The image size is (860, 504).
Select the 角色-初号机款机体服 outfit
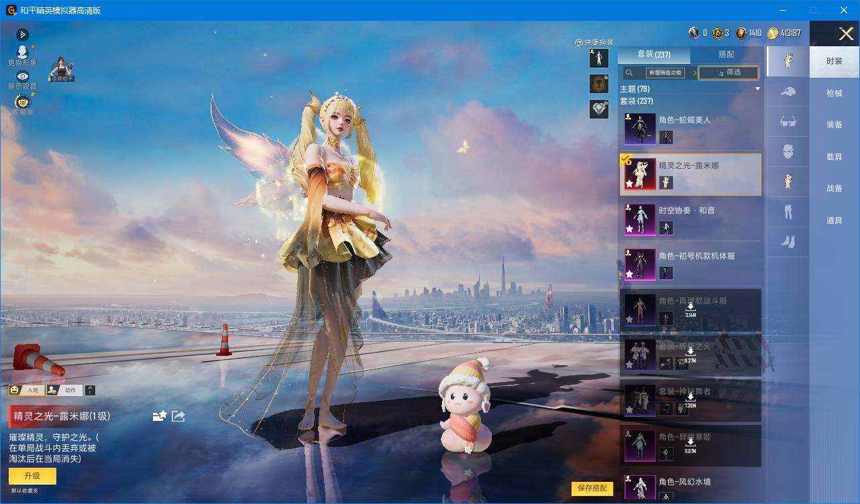690,264
